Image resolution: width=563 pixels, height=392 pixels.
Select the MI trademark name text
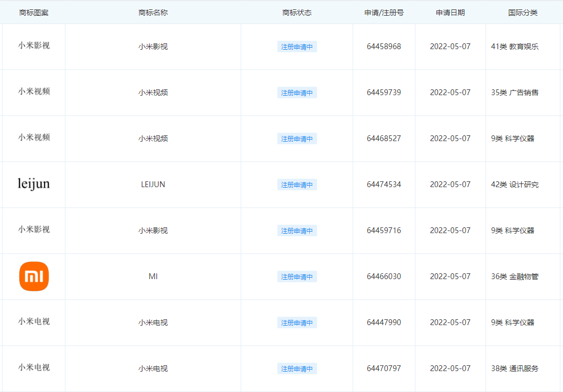click(x=153, y=276)
